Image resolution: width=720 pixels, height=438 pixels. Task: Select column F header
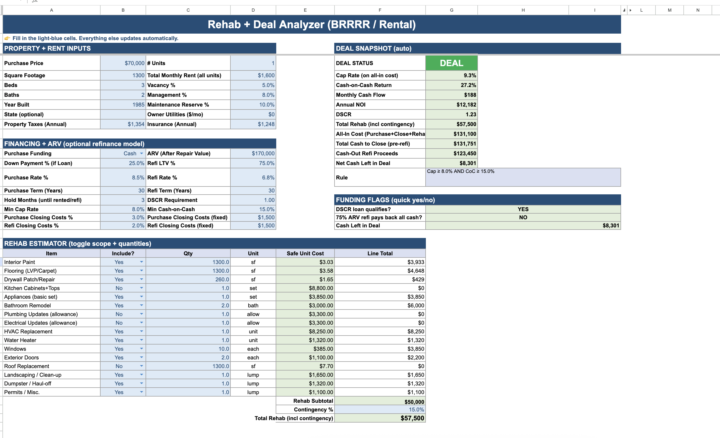pyautogui.click(x=380, y=10)
